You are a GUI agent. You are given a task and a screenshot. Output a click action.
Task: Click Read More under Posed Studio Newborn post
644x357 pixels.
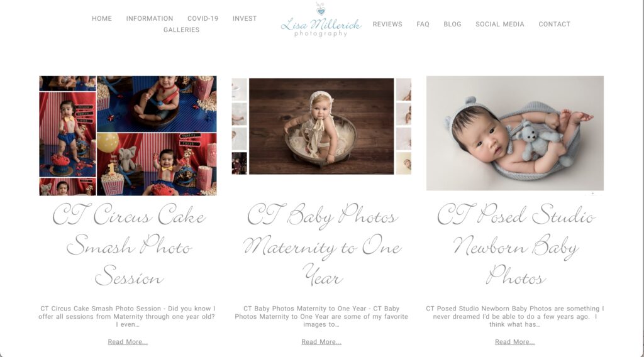pyautogui.click(x=514, y=342)
